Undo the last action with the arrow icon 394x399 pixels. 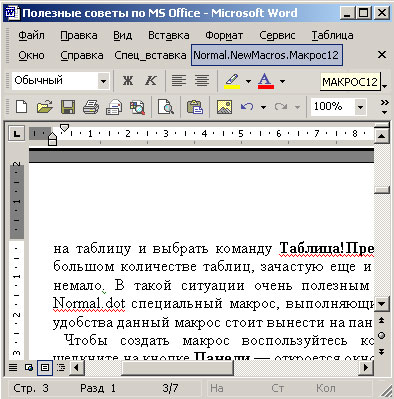click(x=247, y=107)
